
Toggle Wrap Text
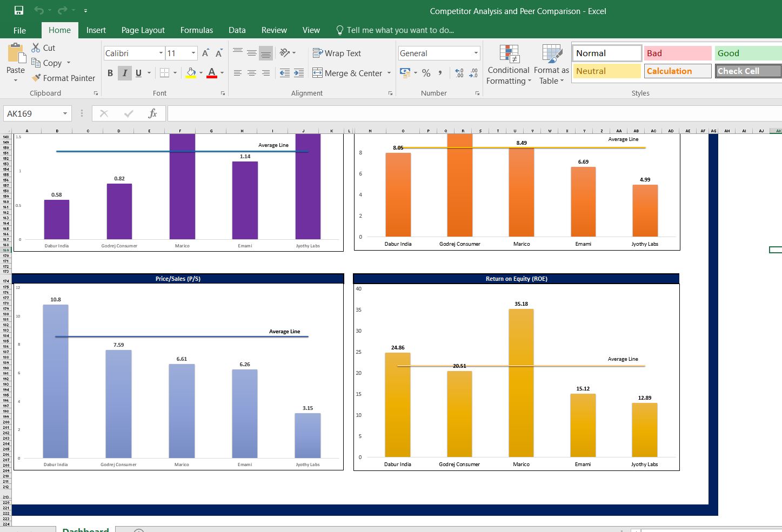point(337,53)
